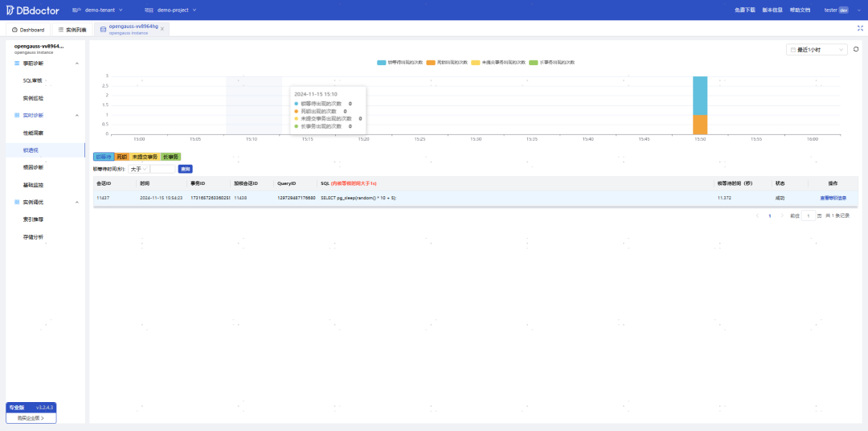Open 存储分析 in the sidebar
Image resolution: width=868 pixels, height=431 pixels.
coord(33,237)
